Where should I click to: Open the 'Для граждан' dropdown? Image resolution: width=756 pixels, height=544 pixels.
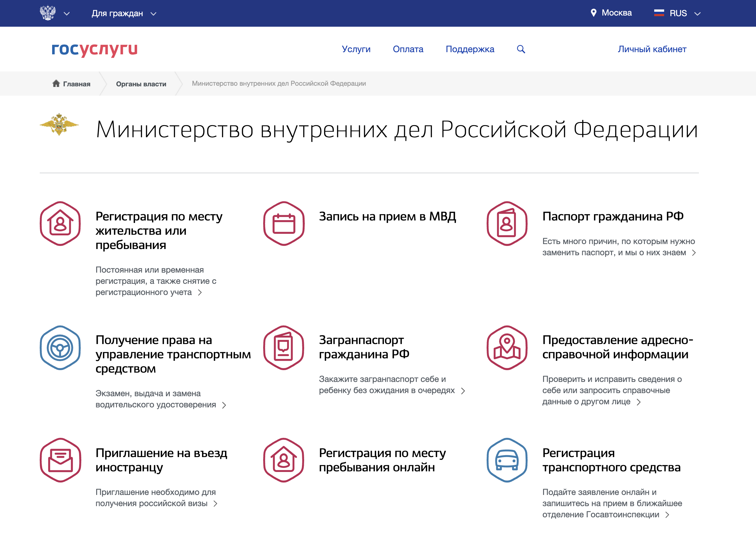tap(124, 13)
